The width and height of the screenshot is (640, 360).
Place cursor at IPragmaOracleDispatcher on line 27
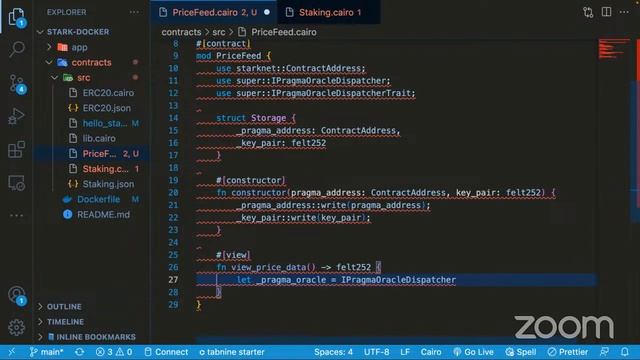398,280
